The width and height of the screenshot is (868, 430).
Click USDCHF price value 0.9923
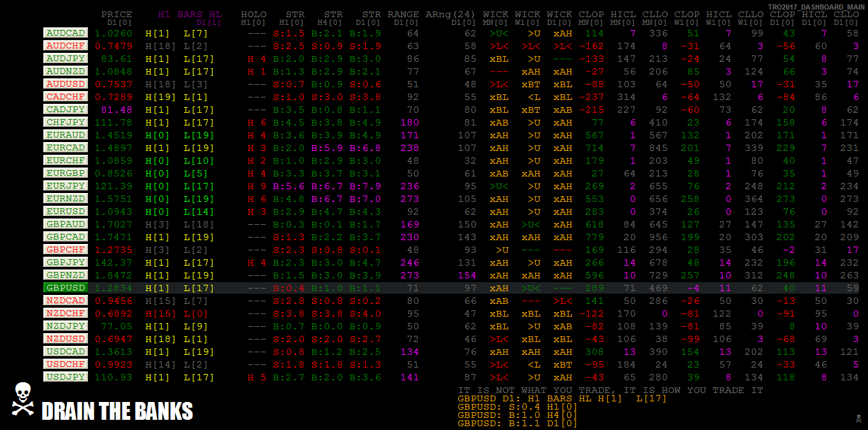(x=113, y=364)
